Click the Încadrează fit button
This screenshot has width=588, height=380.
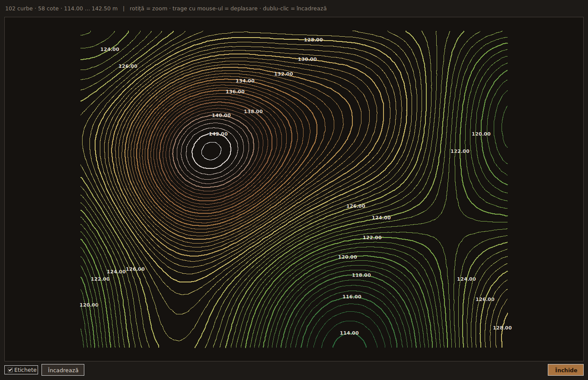[63, 370]
